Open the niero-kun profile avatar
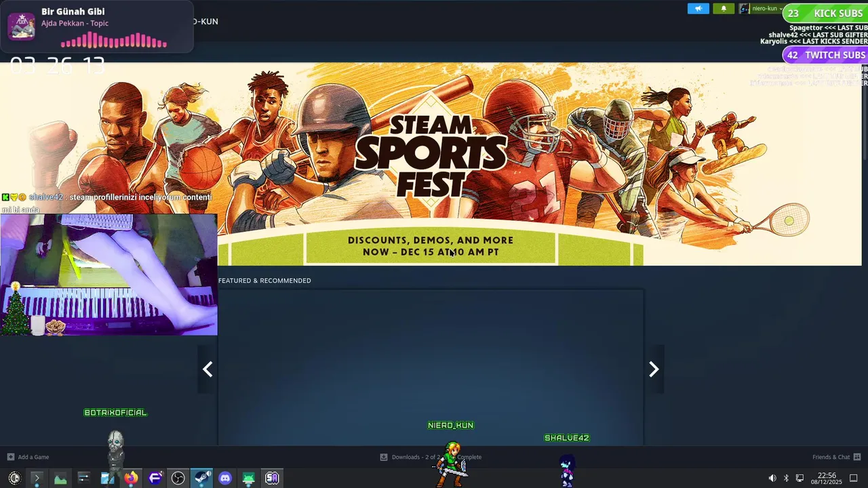The width and height of the screenshot is (868, 488). point(745,9)
